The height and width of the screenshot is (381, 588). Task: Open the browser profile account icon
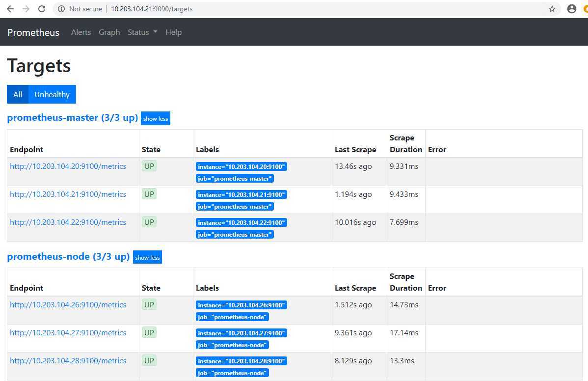(571, 9)
